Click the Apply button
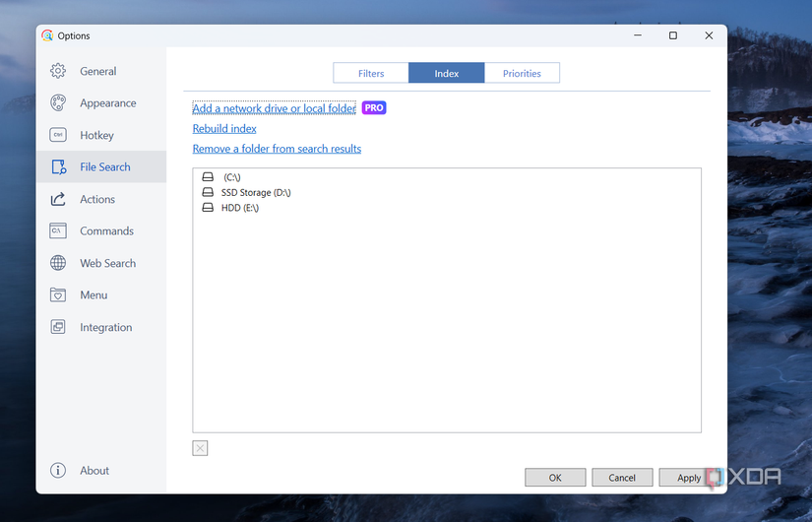This screenshot has height=522, width=812. pyautogui.click(x=689, y=478)
